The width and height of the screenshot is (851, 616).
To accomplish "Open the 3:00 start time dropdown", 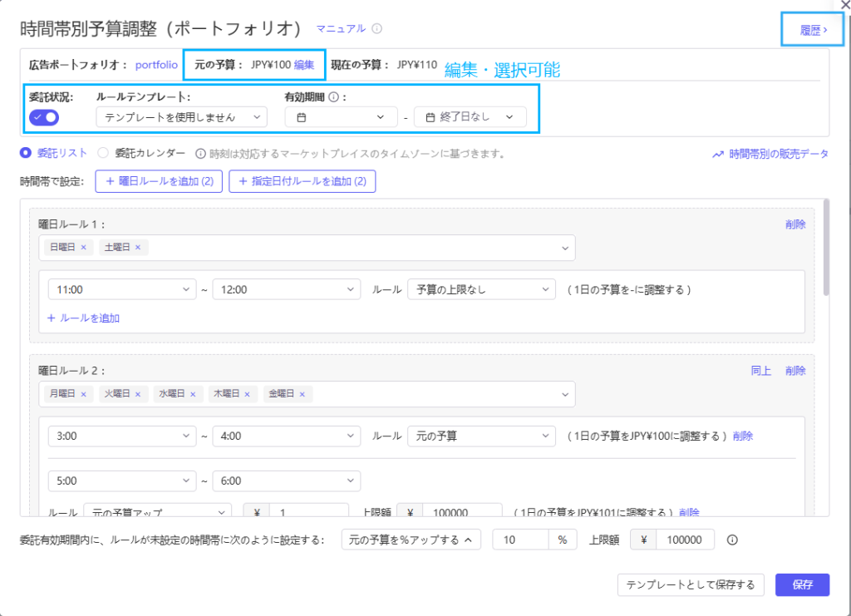I will 122,436.
